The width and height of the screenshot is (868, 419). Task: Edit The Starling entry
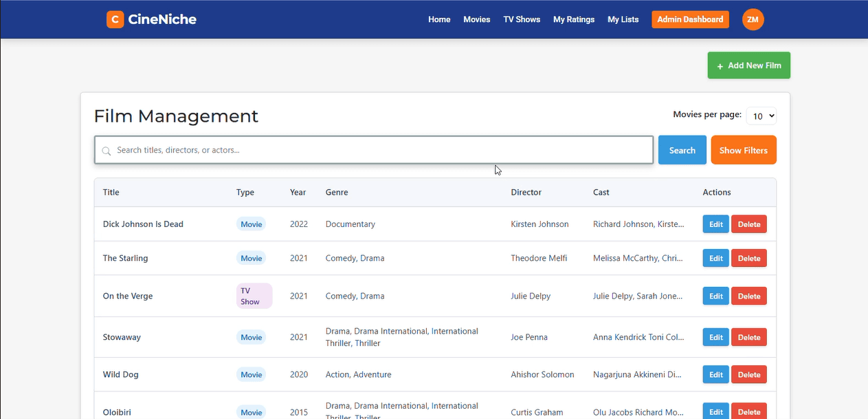pyautogui.click(x=715, y=259)
